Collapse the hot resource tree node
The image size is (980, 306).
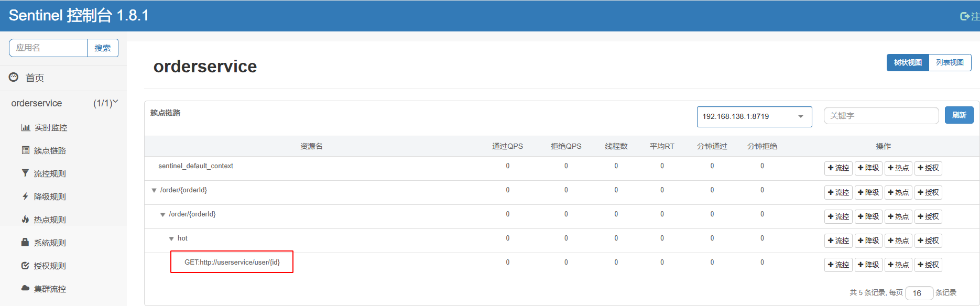coord(171,238)
